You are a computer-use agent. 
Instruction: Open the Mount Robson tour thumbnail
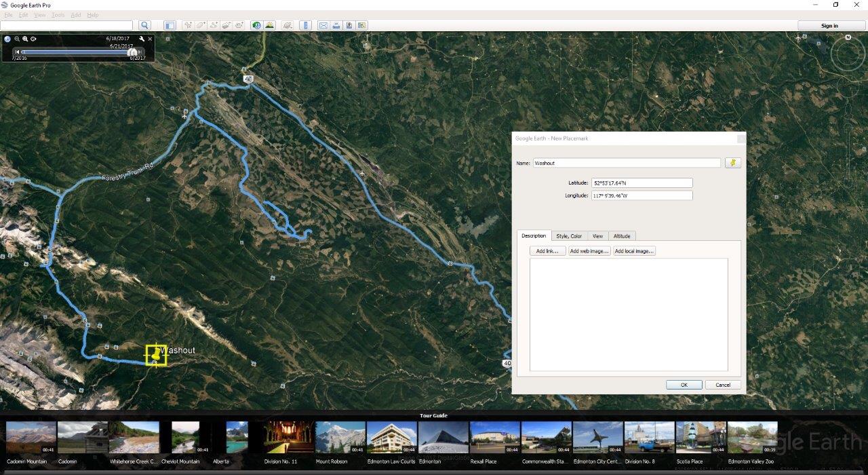coord(340,438)
